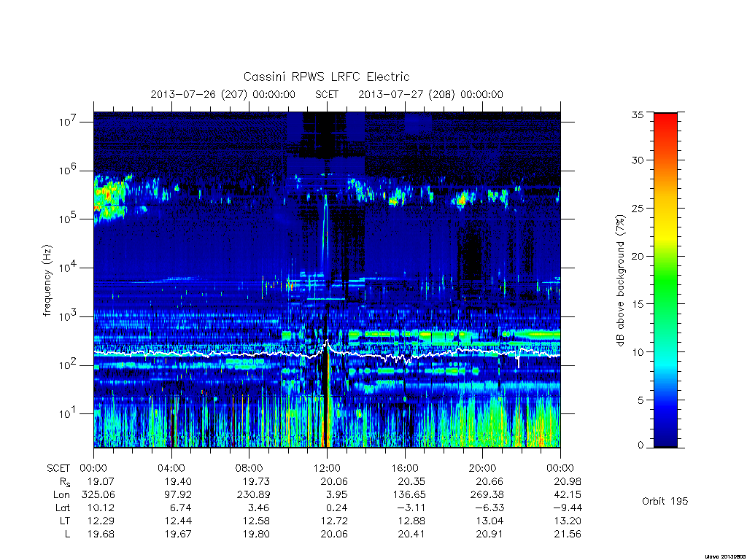This screenshot has width=747, height=560.
Task: Click the 20:00 SCET time label
Action: point(483,468)
